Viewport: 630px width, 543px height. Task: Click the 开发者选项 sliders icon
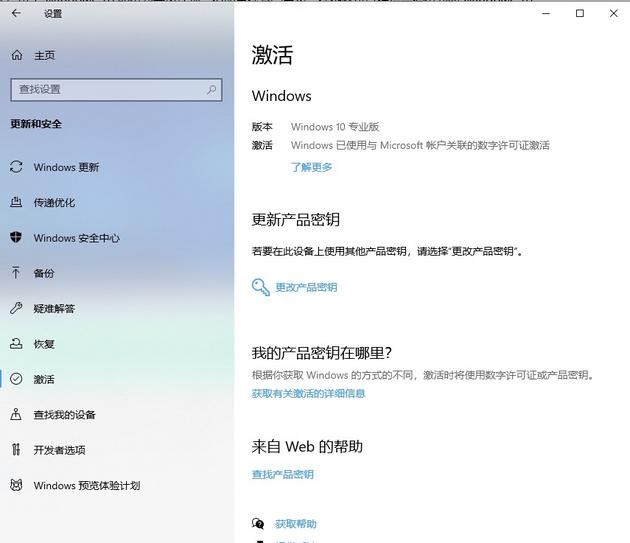point(16,449)
